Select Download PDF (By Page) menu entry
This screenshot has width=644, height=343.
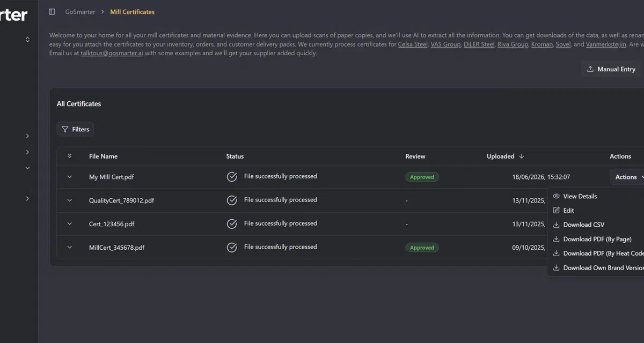pos(596,239)
